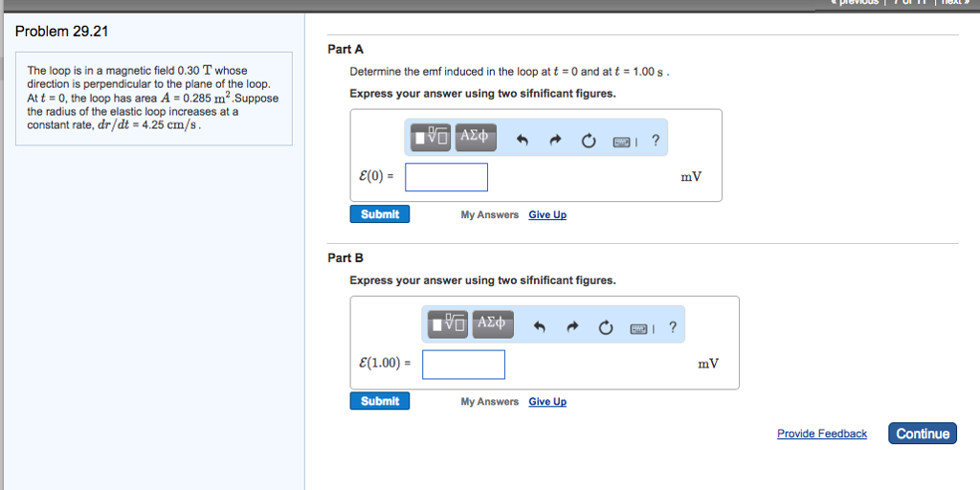
Task: Open math templates button in Part A
Action: click(x=432, y=138)
